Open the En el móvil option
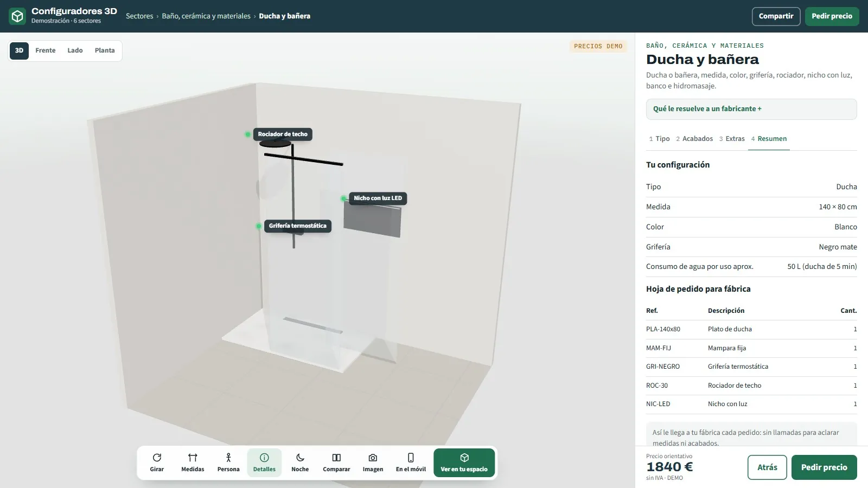Image resolution: width=868 pixels, height=488 pixels. click(411, 463)
